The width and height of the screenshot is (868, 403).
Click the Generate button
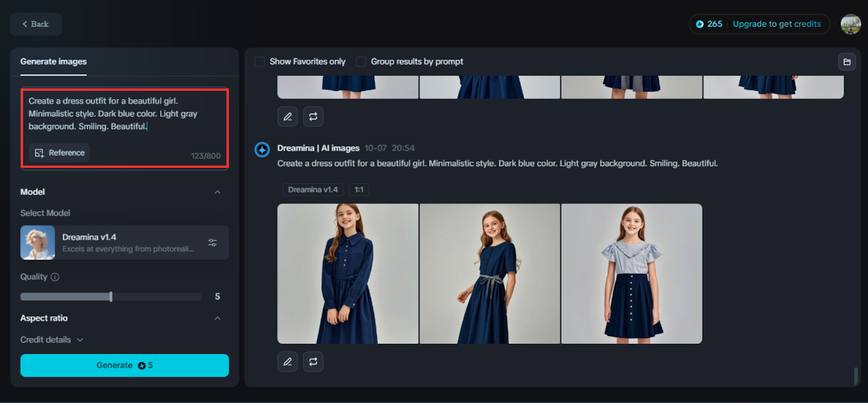[x=125, y=366]
